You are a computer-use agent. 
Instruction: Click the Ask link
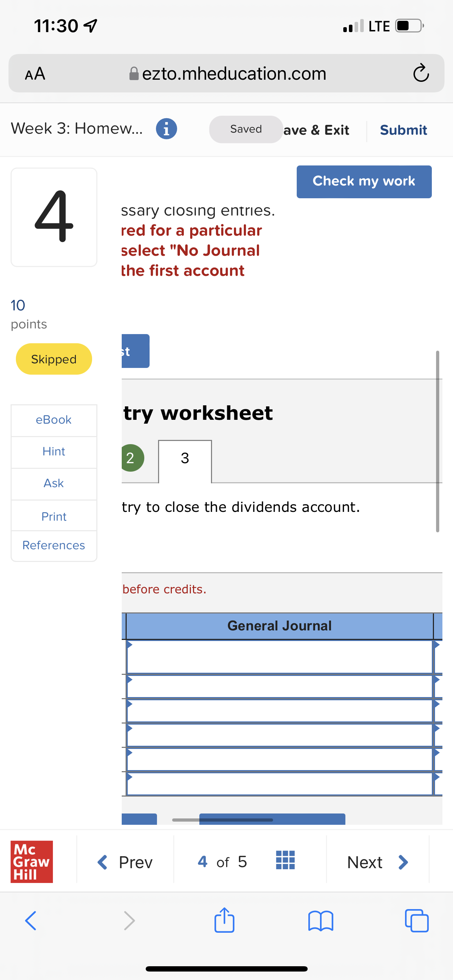click(x=54, y=483)
